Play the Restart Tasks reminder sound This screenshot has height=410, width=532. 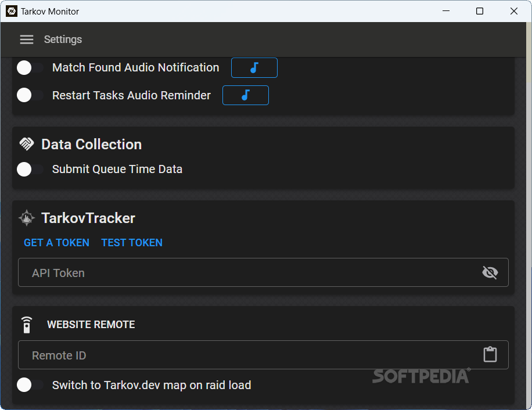point(245,95)
